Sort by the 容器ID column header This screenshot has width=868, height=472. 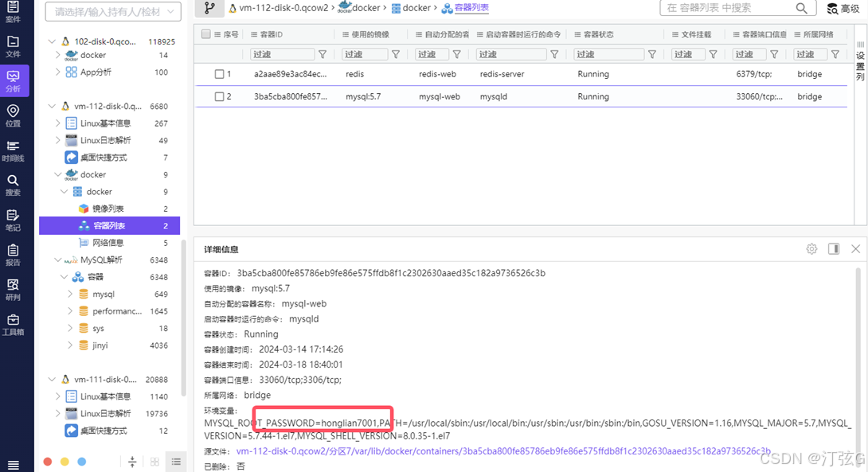(272, 34)
